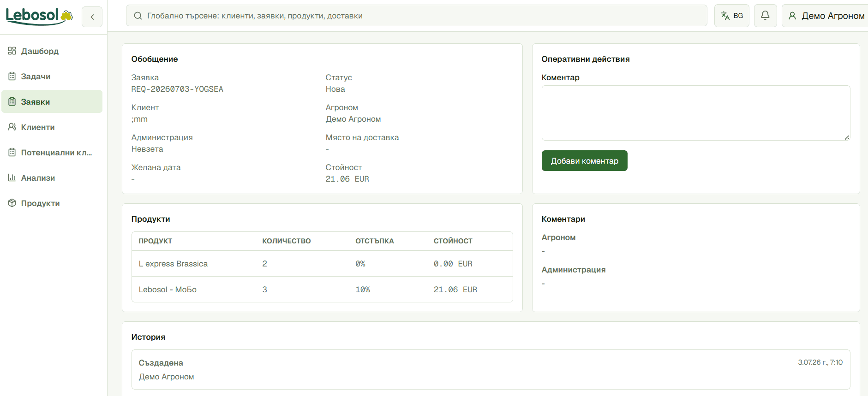Click the Анализи chart icon
Screen dimensions: 868x396
coord(12,177)
